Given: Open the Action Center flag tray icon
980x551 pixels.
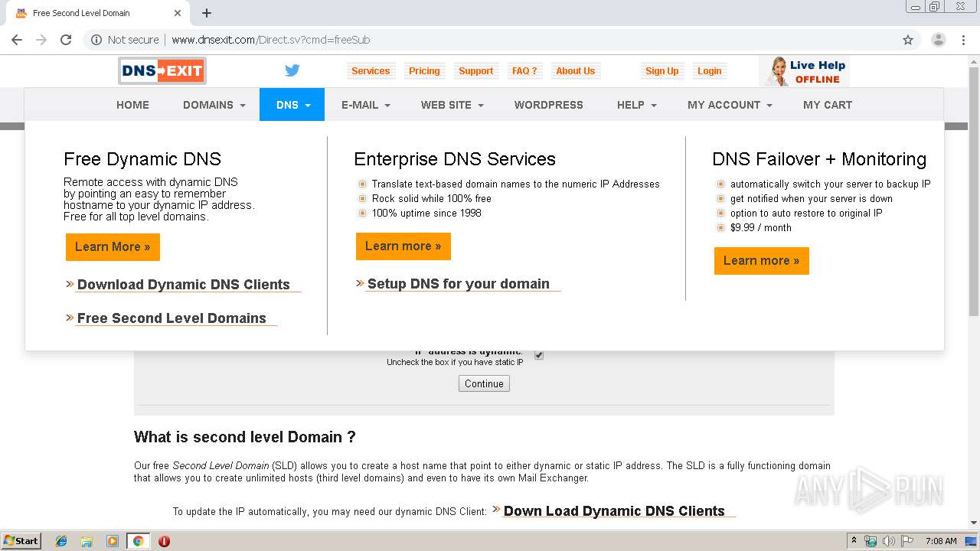Looking at the screenshot, I should click(x=907, y=541).
